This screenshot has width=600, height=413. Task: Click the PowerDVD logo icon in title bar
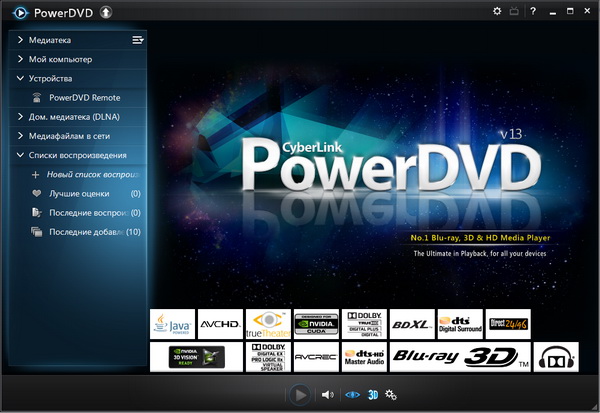tap(17, 12)
